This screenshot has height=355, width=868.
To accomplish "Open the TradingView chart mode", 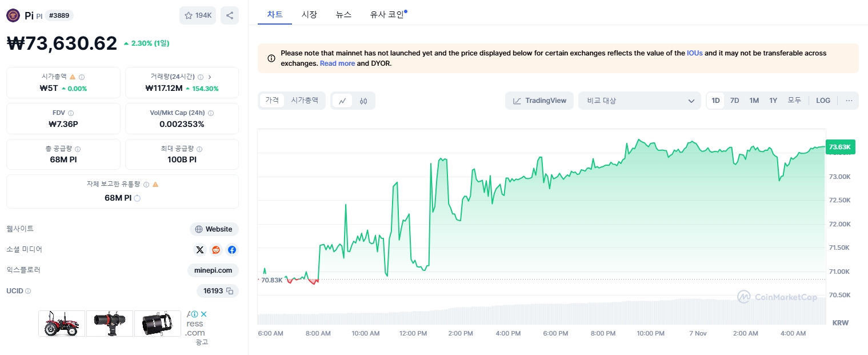I will [x=539, y=100].
